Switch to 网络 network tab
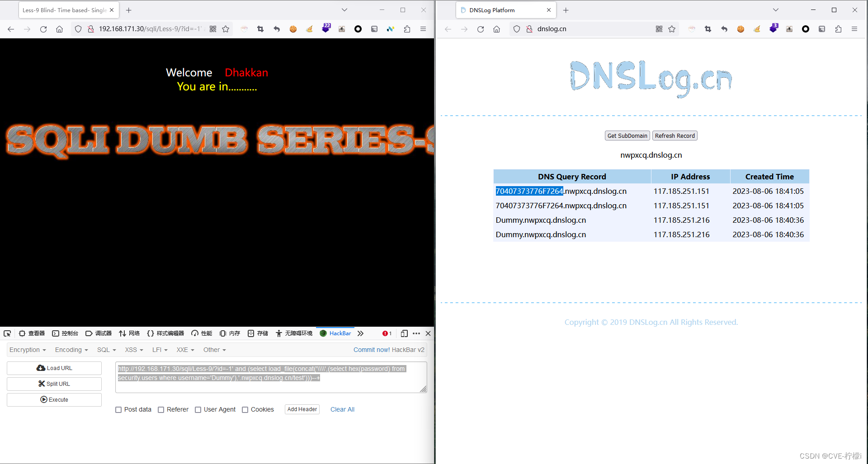868x464 pixels. pyautogui.click(x=129, y=333)
